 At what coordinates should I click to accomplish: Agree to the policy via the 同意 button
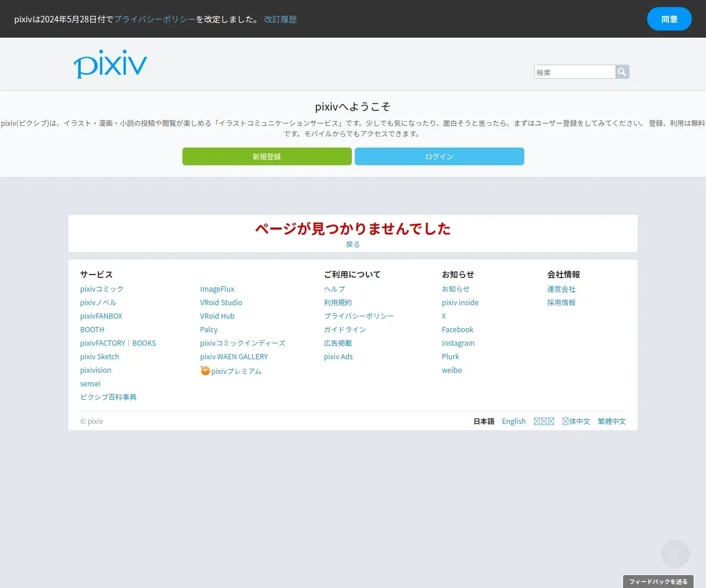pos(670,19)
